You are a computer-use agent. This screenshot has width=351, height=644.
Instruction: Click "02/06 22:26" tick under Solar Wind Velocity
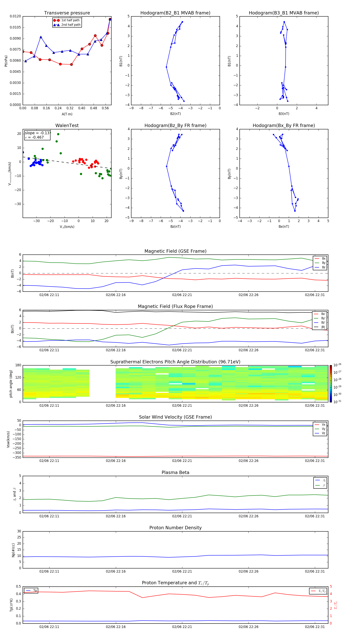[x=248, y=461]
